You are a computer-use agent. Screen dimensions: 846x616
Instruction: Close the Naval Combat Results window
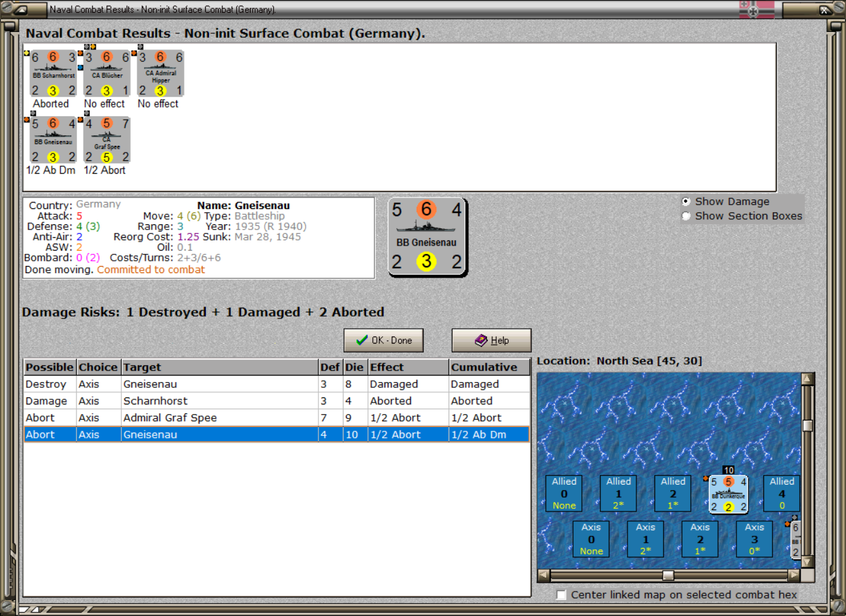click(x=825, y=10)
